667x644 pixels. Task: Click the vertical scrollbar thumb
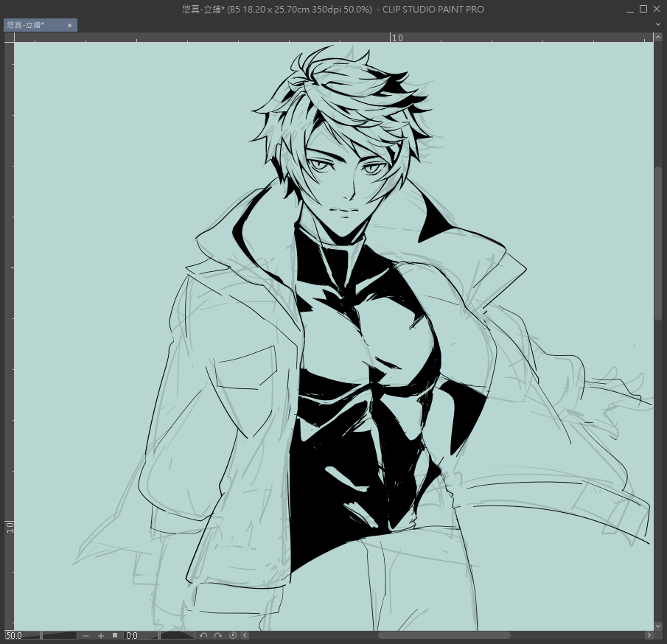pos(658,243)
